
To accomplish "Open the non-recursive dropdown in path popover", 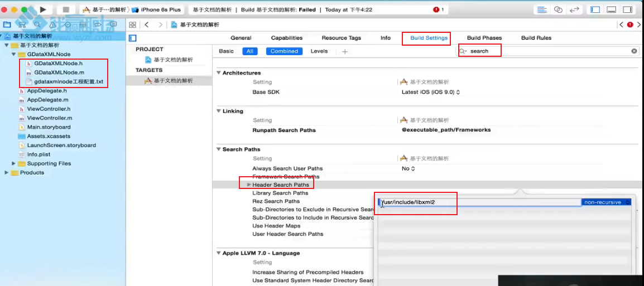I will 606,202.
